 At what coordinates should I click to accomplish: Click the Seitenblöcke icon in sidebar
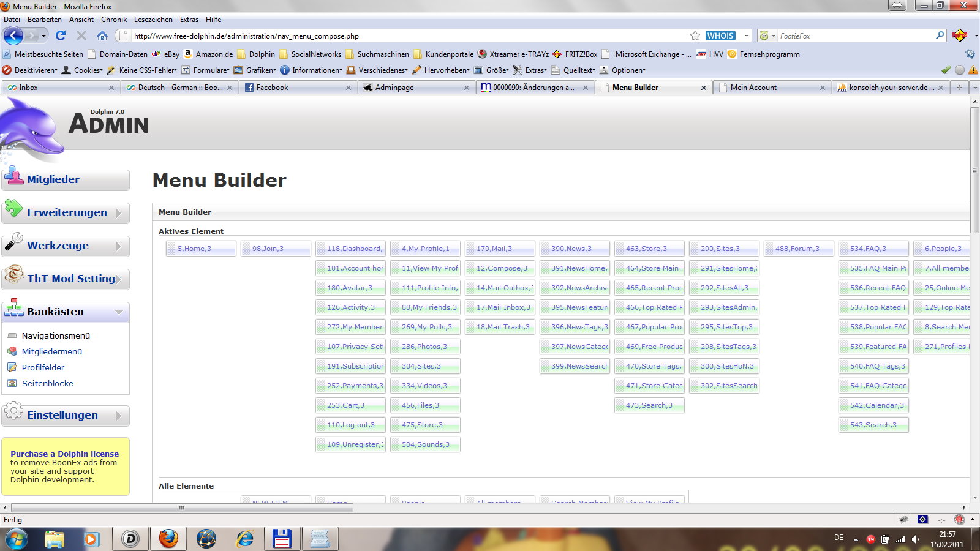12,383
